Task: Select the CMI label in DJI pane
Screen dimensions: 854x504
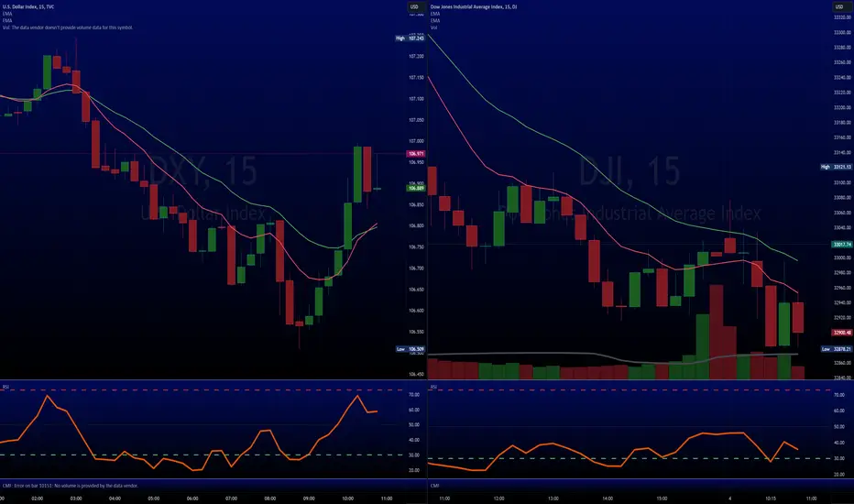Action: pos(434,486)
